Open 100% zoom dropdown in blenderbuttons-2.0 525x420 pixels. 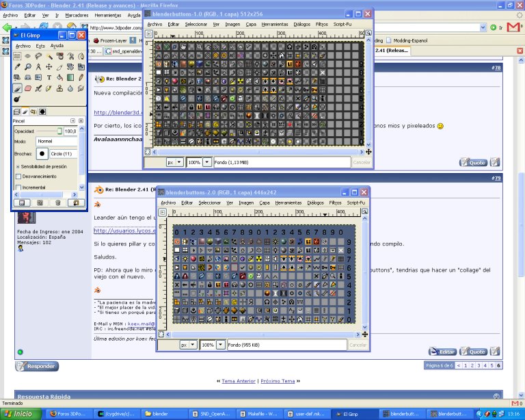click(x=220, y=345)
